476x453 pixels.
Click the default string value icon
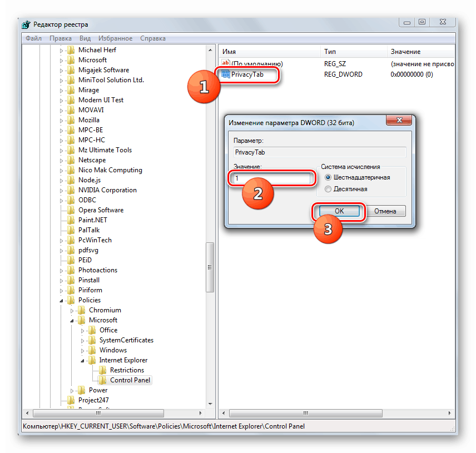coord(226,63)
